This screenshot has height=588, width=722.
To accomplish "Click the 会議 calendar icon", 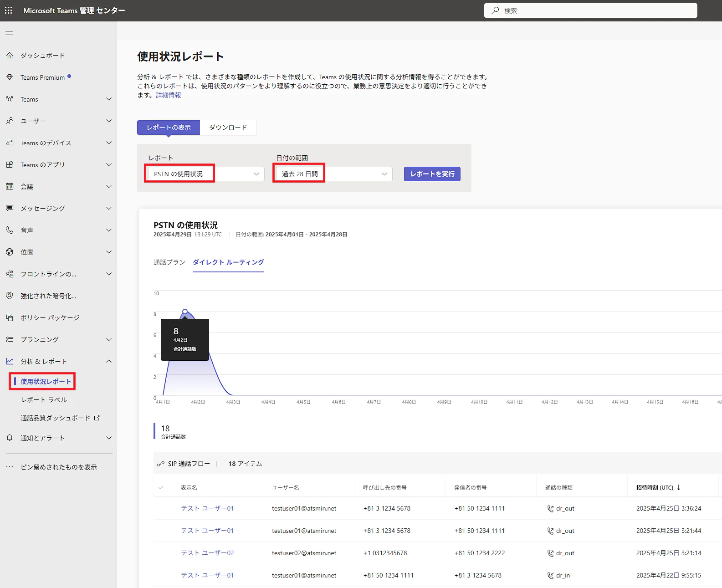I will 10,186.
